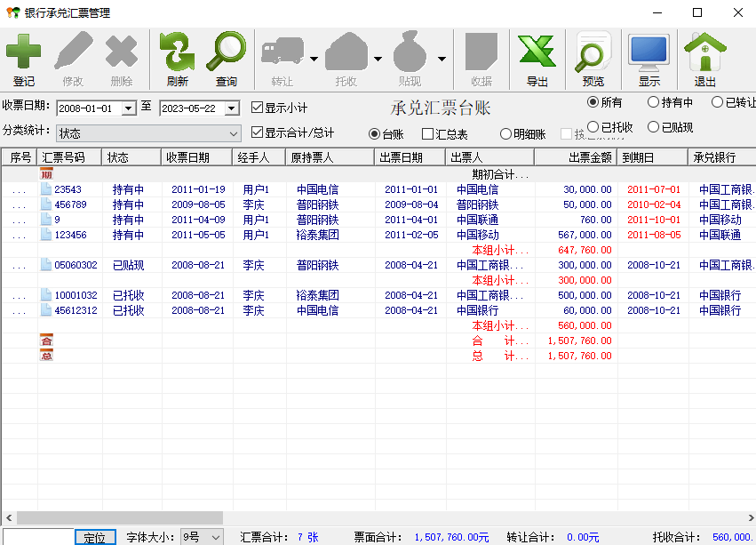Click the document icon of bill 10001032
This screenshot has height=545, width=756.
(x=46, y=295)
